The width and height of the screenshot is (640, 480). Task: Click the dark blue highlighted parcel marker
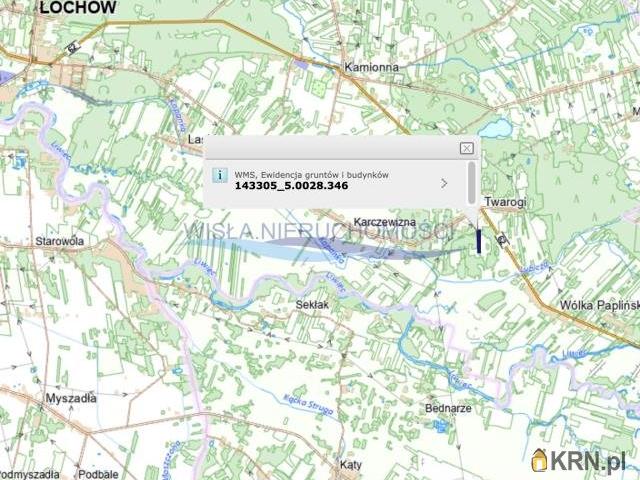(x=479, y=241)
